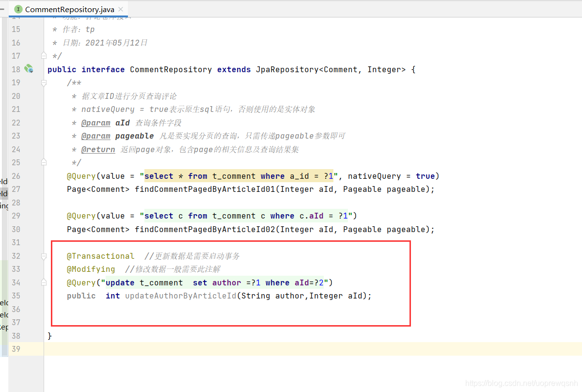Screen dimensions: 582x392
Task: Click the 'select c from t_comment c' query string
Action: coord(246,216)
